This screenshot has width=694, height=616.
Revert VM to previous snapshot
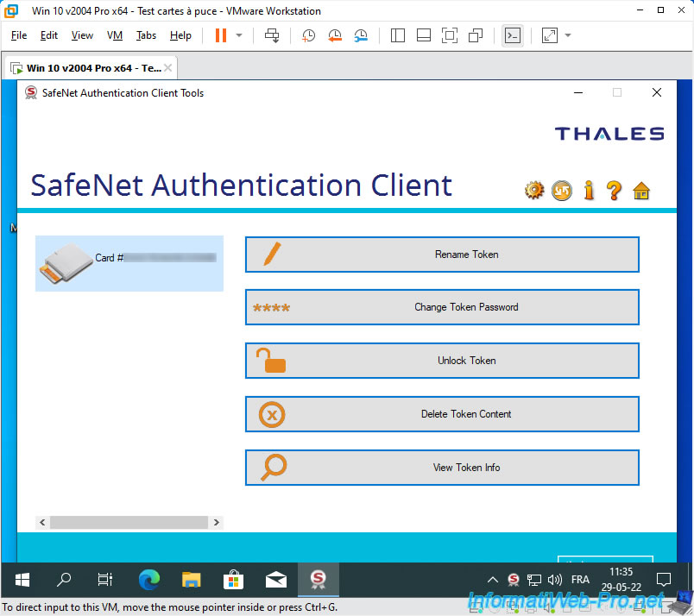(335, 35)
